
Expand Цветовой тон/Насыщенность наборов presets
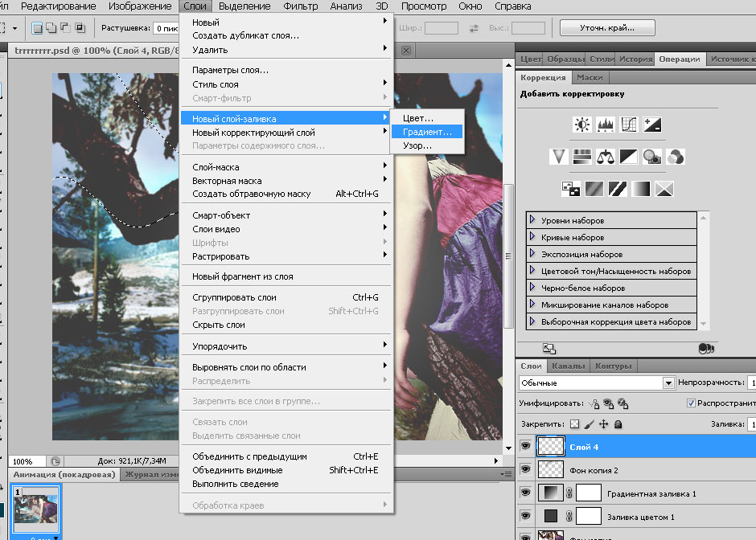[x=532, y=270]
